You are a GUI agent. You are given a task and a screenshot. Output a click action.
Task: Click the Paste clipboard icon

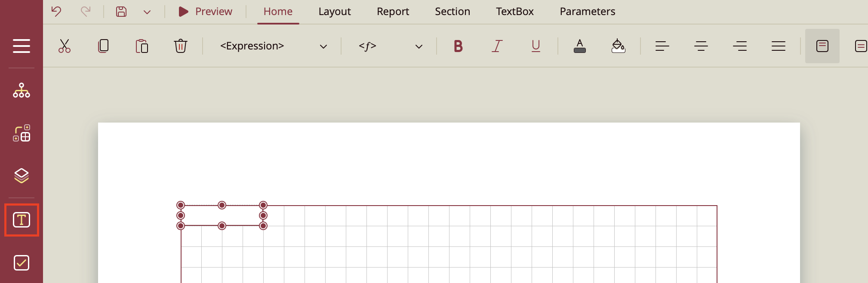tap(142, 46)
